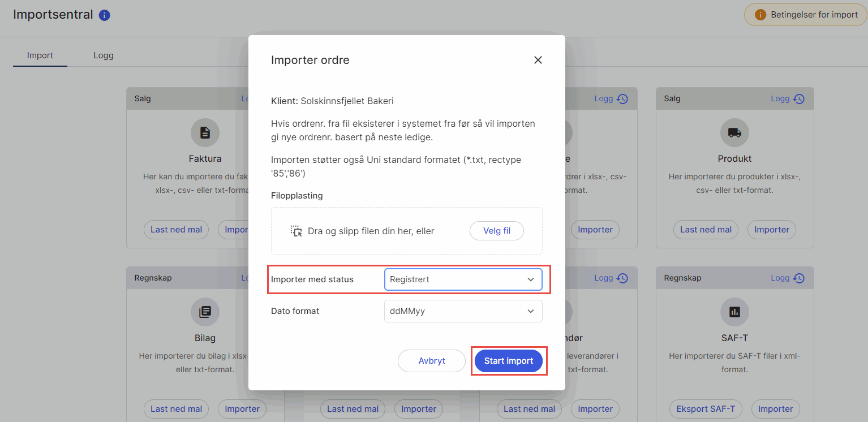Image resolution: width=868 pixels, height=422 pixels.
Task: Click the drag and drop file icon
Action: 297,231
